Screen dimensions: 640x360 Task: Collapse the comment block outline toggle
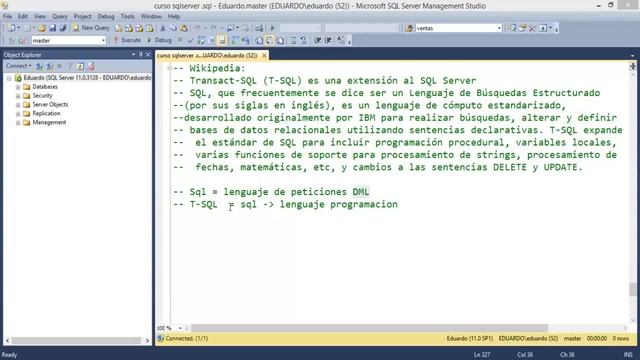click(169, 68)
